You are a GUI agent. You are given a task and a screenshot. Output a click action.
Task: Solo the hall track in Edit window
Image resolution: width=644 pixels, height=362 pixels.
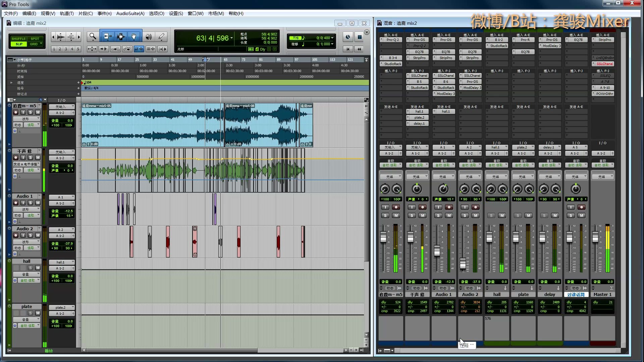[x=31, y=268]
